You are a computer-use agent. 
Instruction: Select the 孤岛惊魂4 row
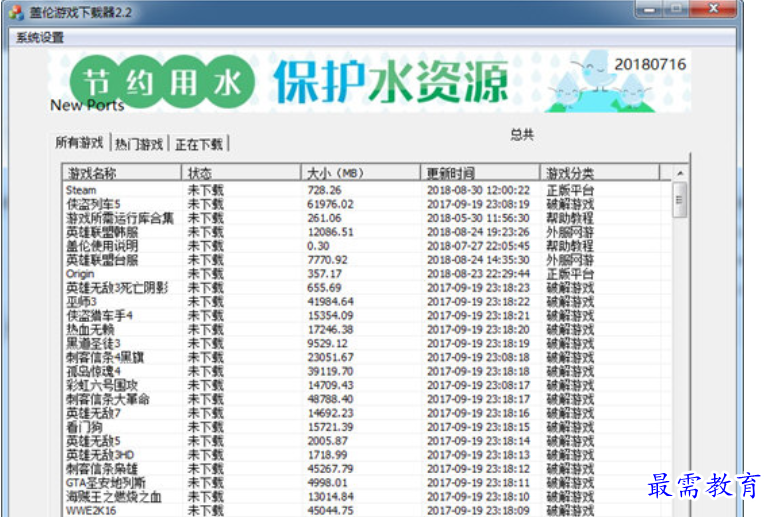tap(367, 371)
